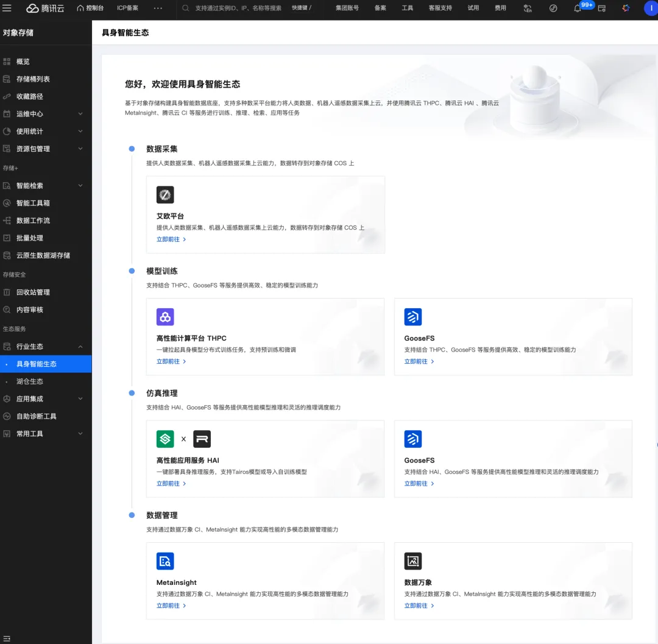The width and height of the screenshot is (658, 644).
Task: Select 具身智能生态 submenu item
Action: (46, 364)
